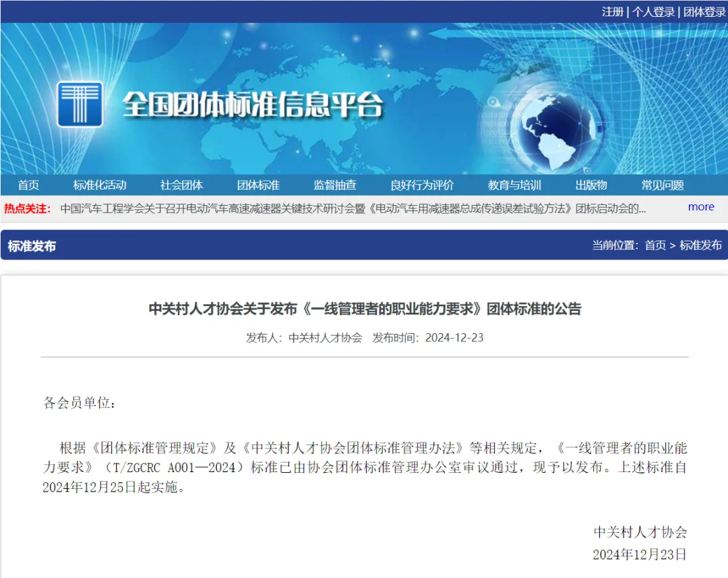Open the 出版物 menu item

point(591,185)
